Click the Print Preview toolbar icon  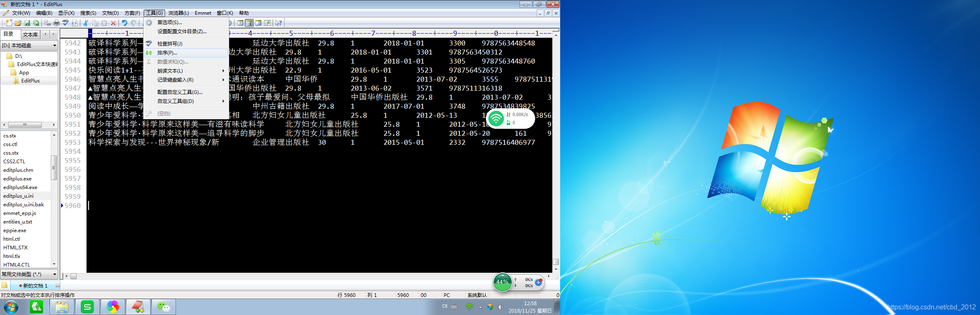[48, 23]
